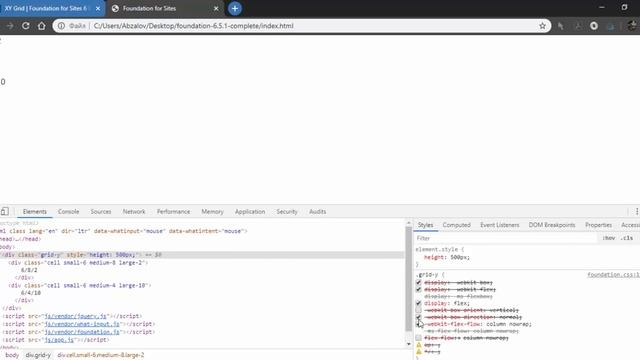Open the Memory panel tab
640x360 pixels.
pos(212,211)
